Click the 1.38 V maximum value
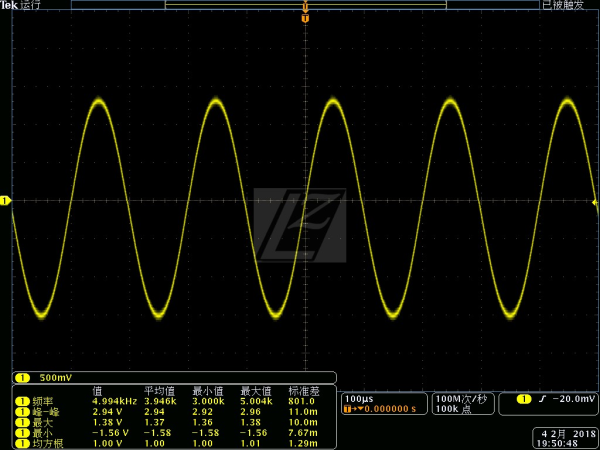Image resolution: width=600 pixels, height=450 pixels. [108, 422]
